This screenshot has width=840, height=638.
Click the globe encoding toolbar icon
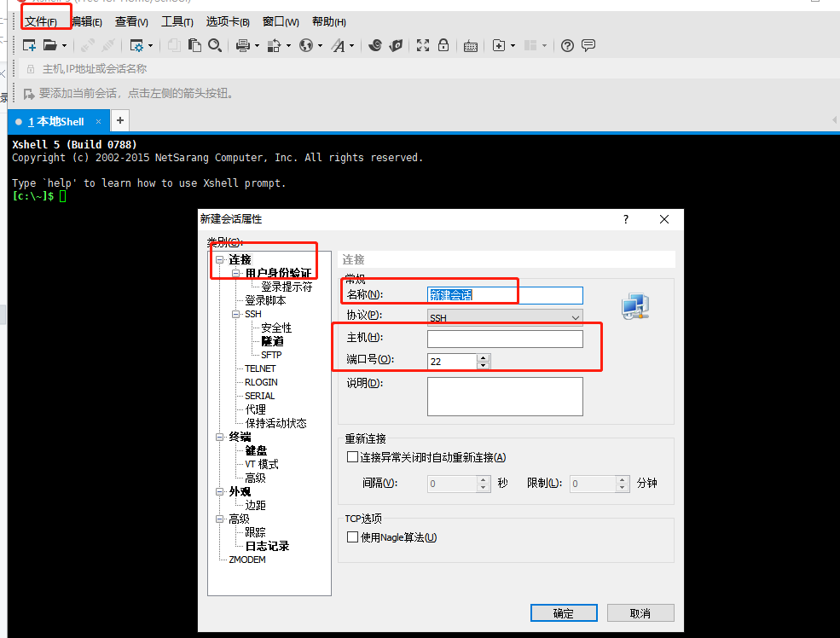tap(306, 45)
